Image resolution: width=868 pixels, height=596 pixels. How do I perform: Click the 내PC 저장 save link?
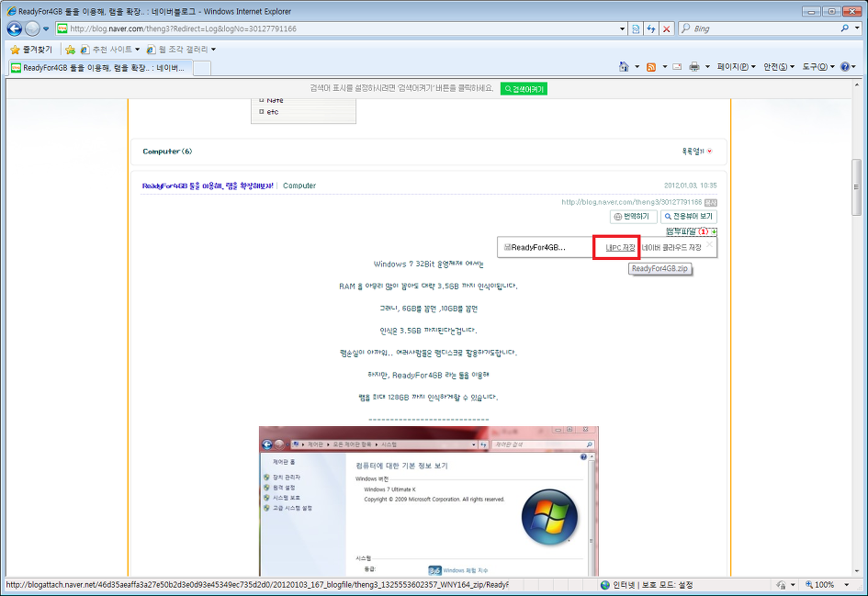click(620, 247)
